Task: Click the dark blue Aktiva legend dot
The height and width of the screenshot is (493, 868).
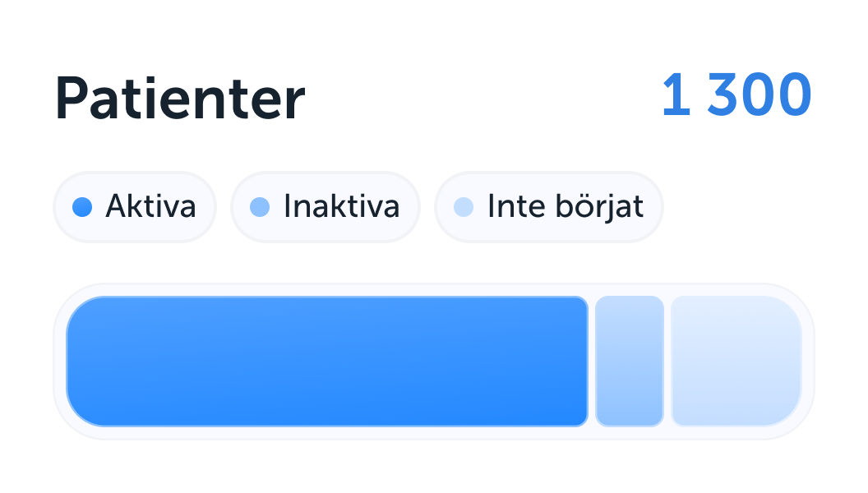Action: coord(81,207)
